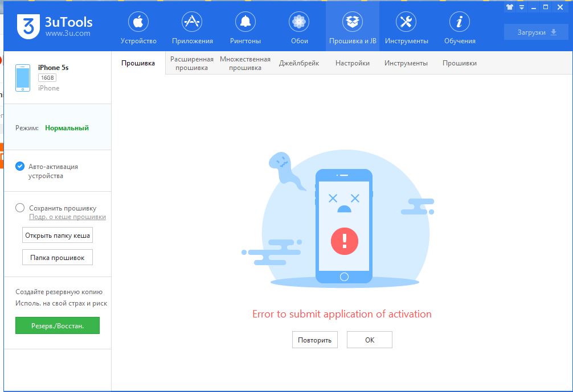Select the Сохранить прошивку radio option
This screenshot has width=573, height=392.
coord(20,208)
